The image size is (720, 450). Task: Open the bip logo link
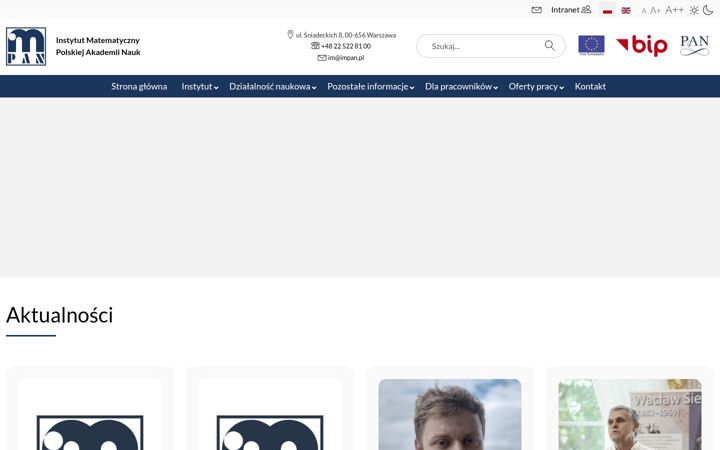tap(642, 45)
